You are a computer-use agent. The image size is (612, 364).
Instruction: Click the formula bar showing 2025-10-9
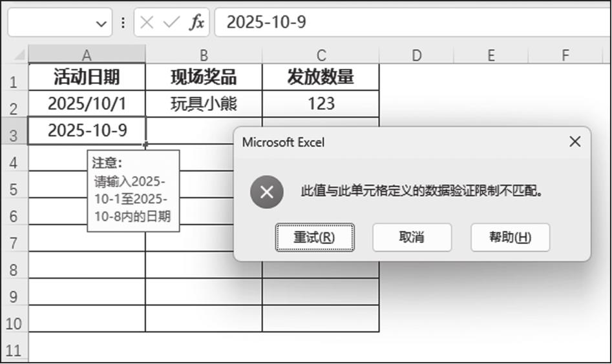point(413,22)
